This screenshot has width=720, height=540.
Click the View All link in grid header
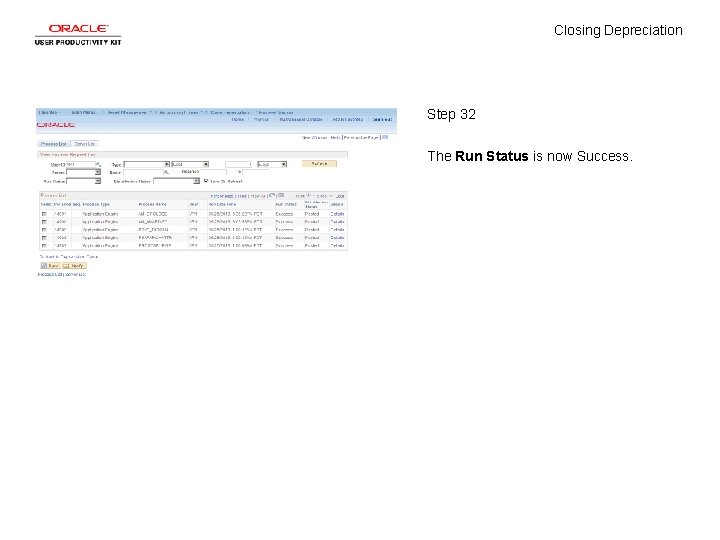point(258,196)
